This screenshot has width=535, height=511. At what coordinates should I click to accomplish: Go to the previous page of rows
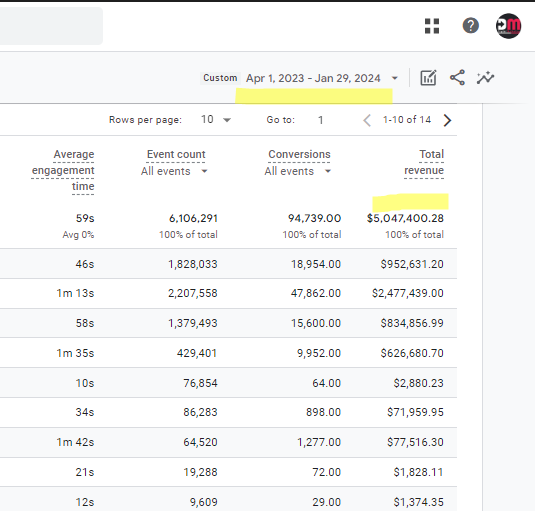click(367, 120)
